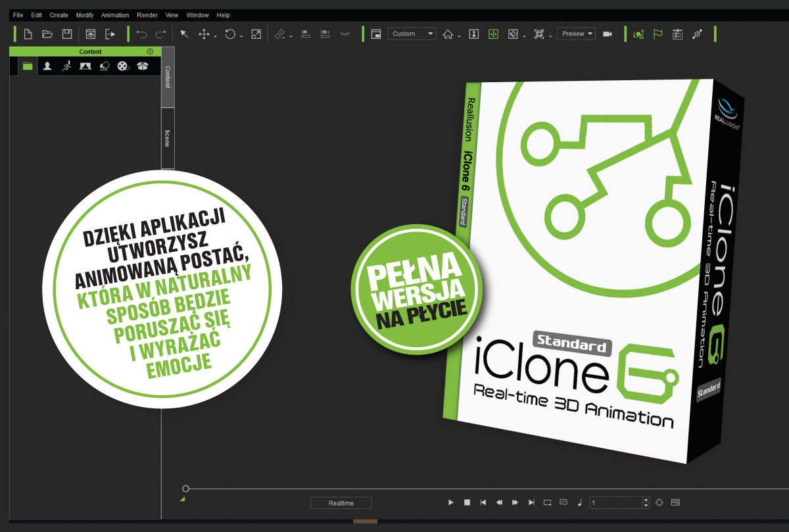Image resolution: width=789 pixels, height=532 pixels.
Task: Toggle the loop playback button
Action: coord(547,502)
